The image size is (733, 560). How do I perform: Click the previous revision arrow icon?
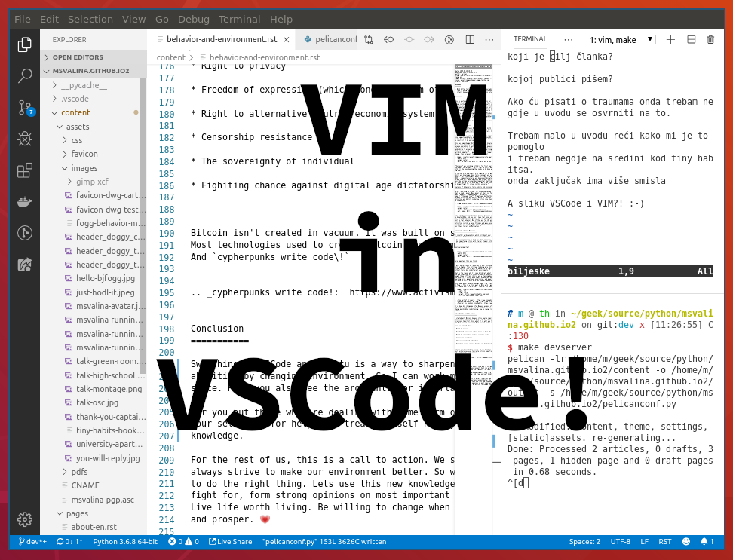click(x=388, y=40)
